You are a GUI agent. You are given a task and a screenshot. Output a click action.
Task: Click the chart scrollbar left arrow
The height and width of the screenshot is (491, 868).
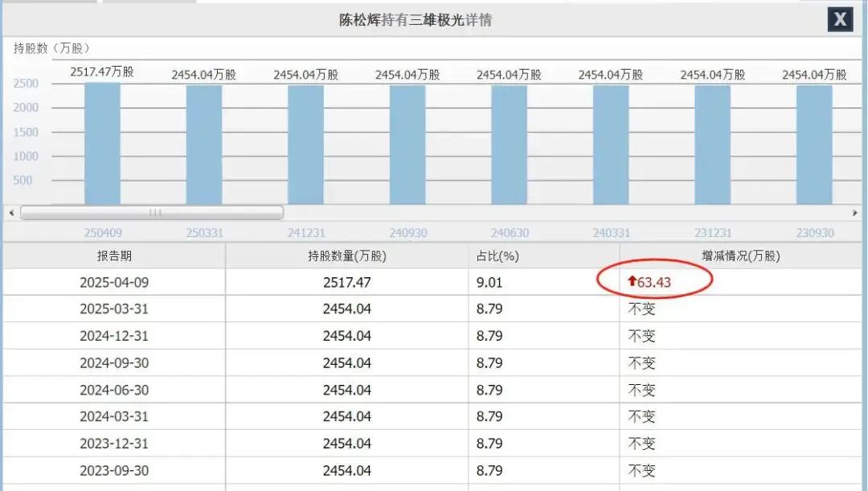(x=11, y=213)
